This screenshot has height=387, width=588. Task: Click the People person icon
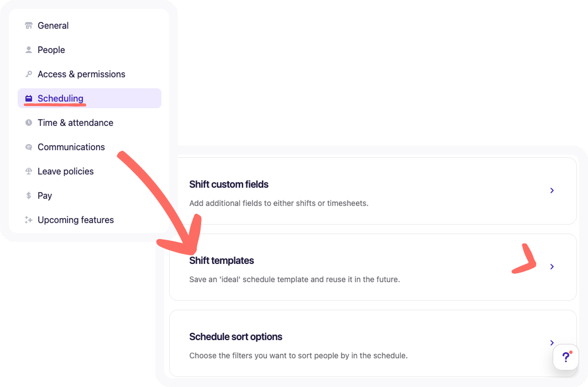[x=29, y=50]
